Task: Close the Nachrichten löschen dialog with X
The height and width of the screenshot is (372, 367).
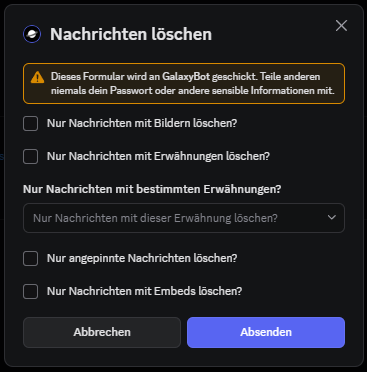Action: point(341,25)
